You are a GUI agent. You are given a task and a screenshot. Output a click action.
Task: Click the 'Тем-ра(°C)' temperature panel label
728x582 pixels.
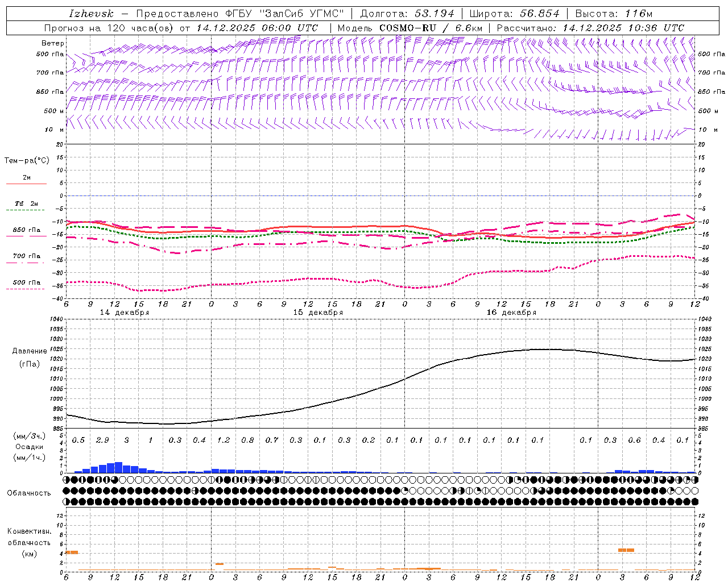coord(27,161)
